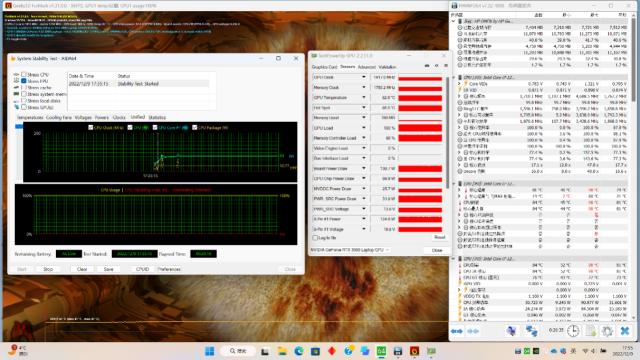Viewport: 640px width, 360px height.
Task: Click the Stop button in AIDA64
Action: point(48,269)
